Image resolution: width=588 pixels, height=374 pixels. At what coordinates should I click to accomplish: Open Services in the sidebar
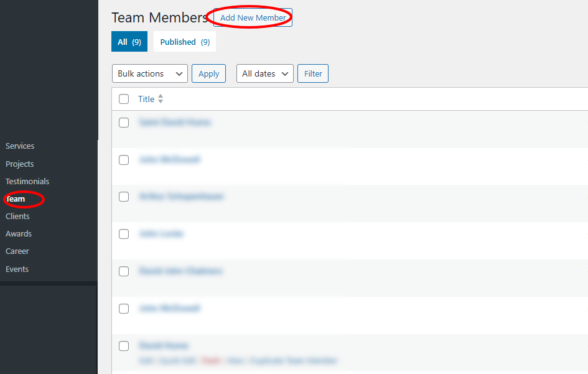(20, 146)
